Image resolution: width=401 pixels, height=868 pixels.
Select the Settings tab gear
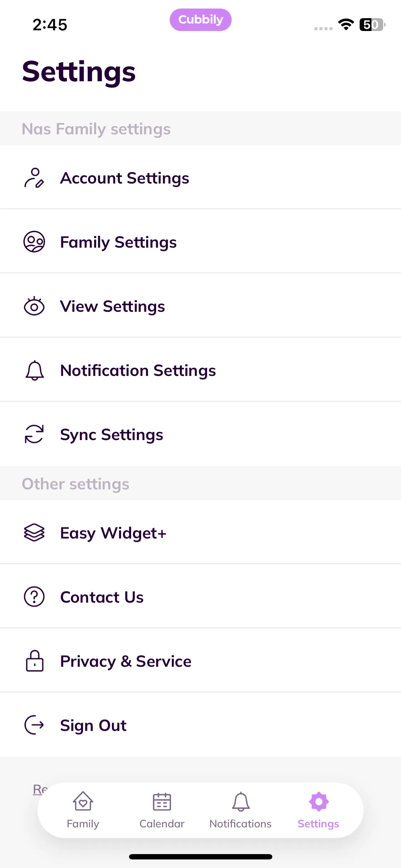coord(319,802)
